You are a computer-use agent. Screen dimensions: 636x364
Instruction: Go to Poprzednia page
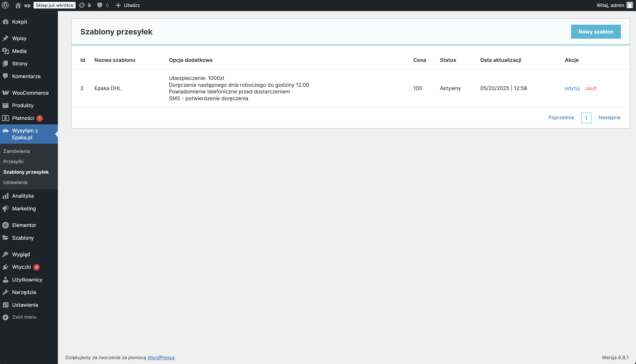tap(561, 118)
